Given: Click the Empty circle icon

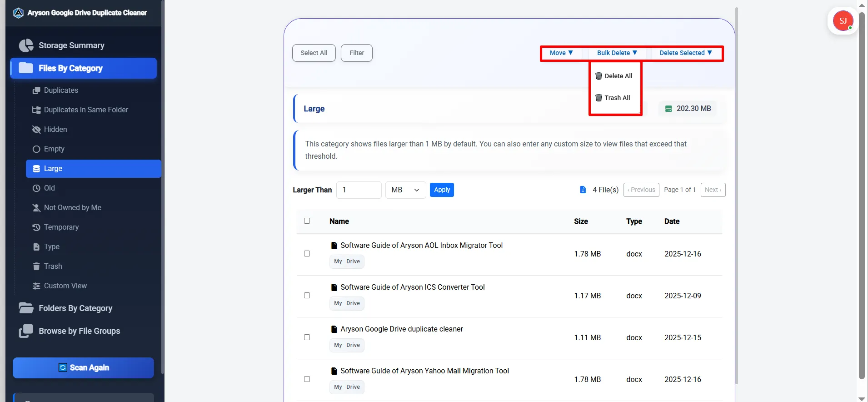Looking at the screenshot, I should click(x=36, y=149).
